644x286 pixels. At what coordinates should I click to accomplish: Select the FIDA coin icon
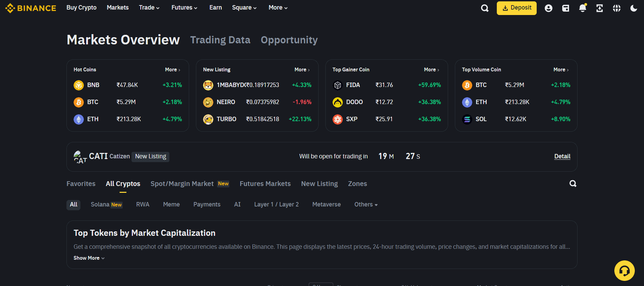click(x=338, y=85)
